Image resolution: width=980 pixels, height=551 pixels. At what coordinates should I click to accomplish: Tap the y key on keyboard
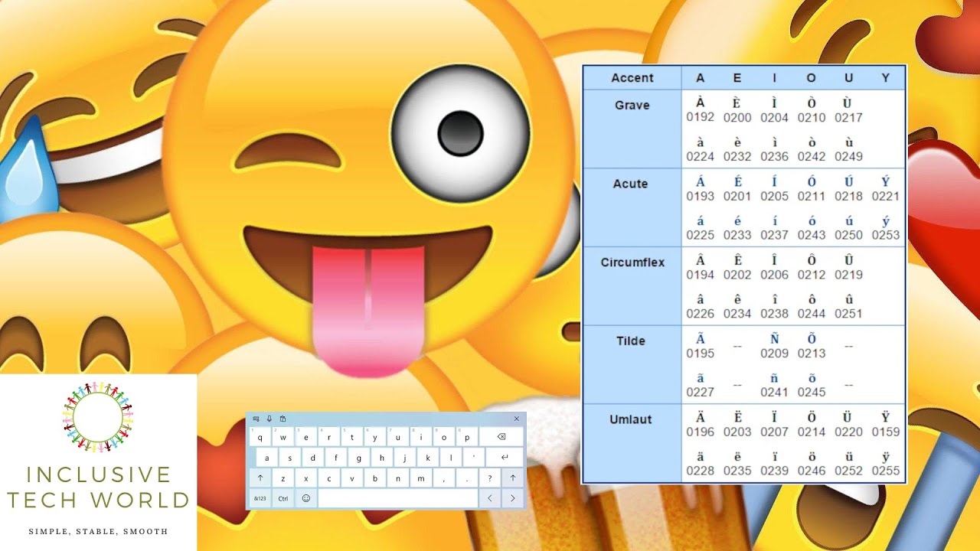pyautogui.click(x=375, y=436)
